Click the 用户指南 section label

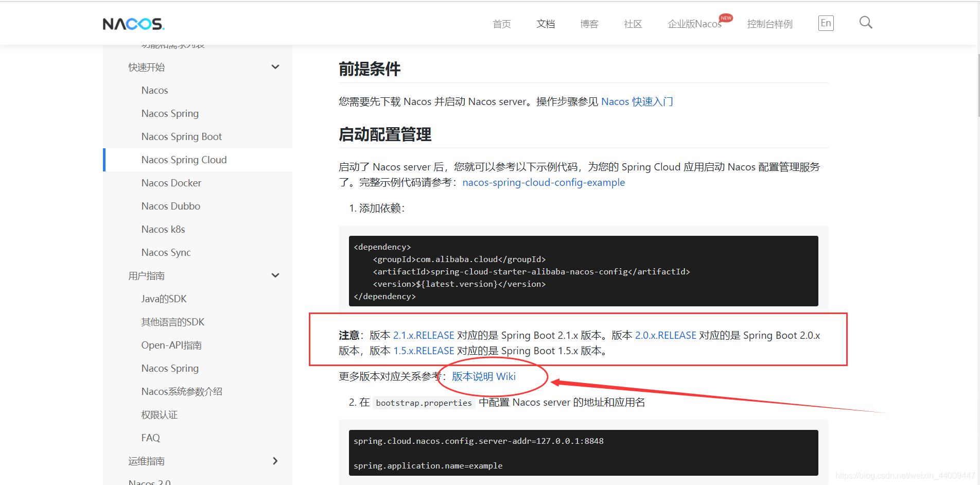click(x=146, y=275)
